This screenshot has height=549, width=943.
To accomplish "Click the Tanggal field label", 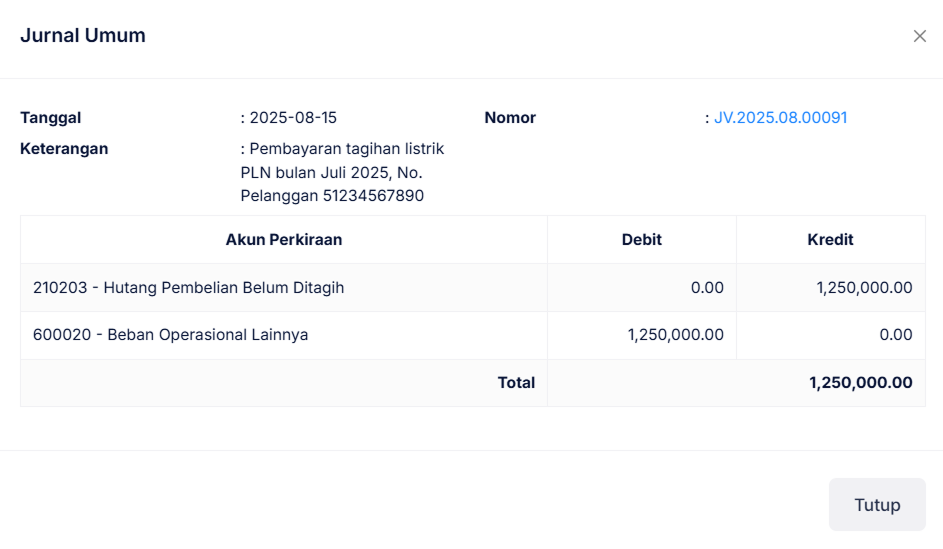I will click(50, 118).
